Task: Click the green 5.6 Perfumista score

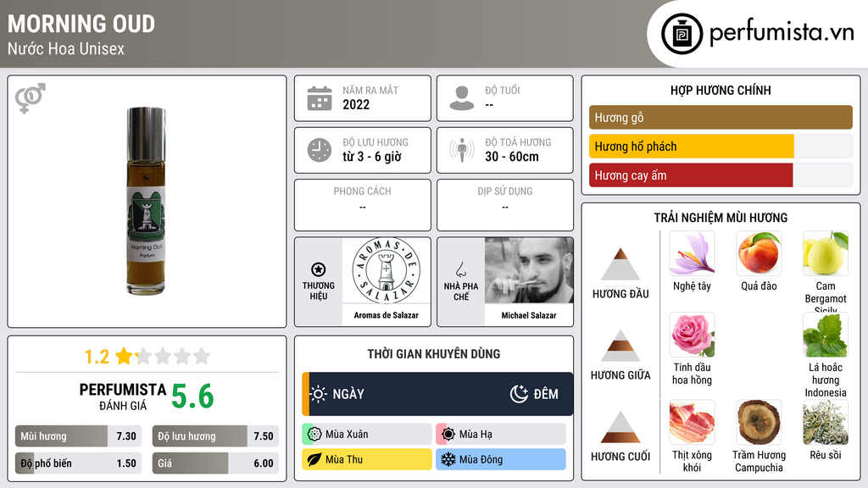Action: 192,396
